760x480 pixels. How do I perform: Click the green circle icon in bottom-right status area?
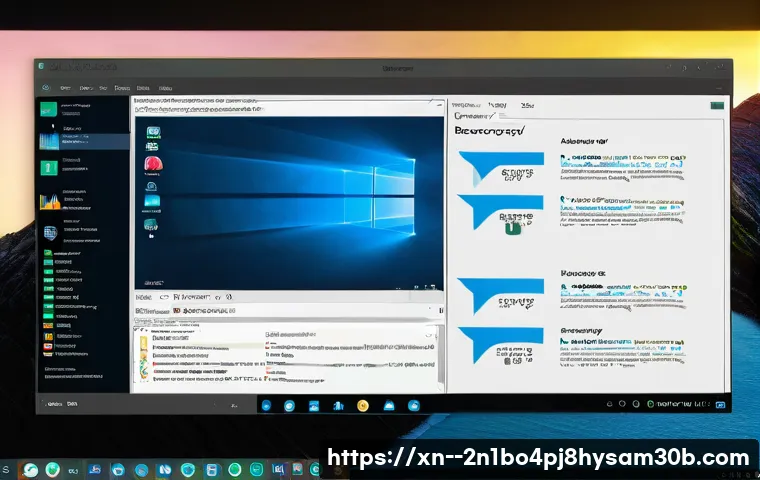651,404
